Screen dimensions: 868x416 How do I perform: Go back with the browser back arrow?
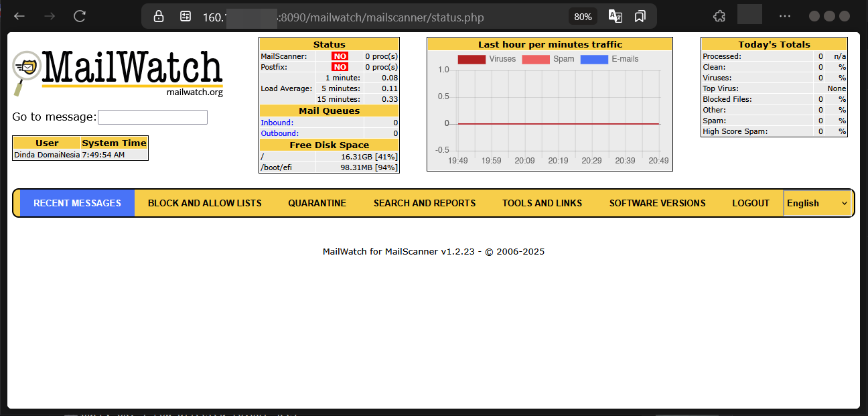tap(19, 16)
